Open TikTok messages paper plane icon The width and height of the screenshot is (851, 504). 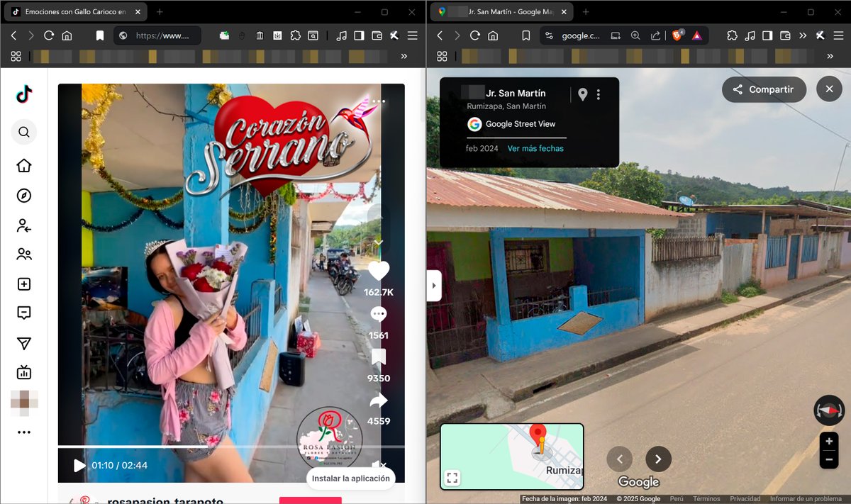pyautogui.click(x=24, y=343)
